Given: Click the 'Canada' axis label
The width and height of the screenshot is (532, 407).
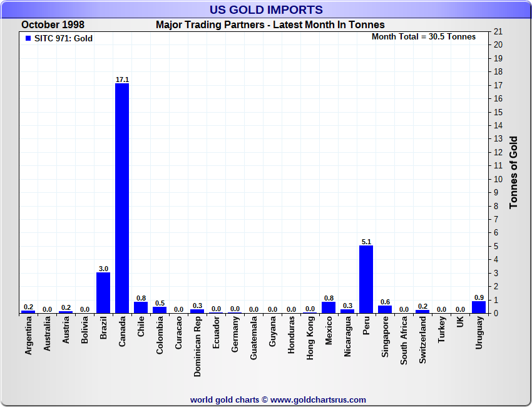Looking at the screenshot, I should (122, 331).
